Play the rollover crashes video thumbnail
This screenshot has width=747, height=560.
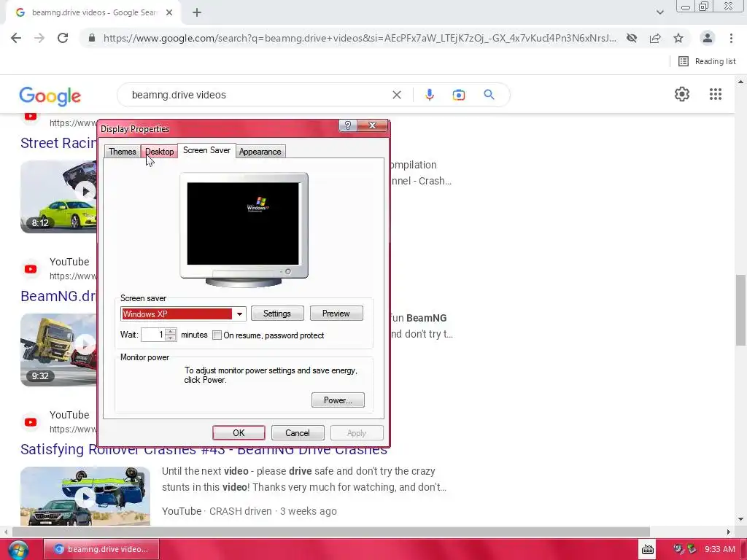pos(85,496)
